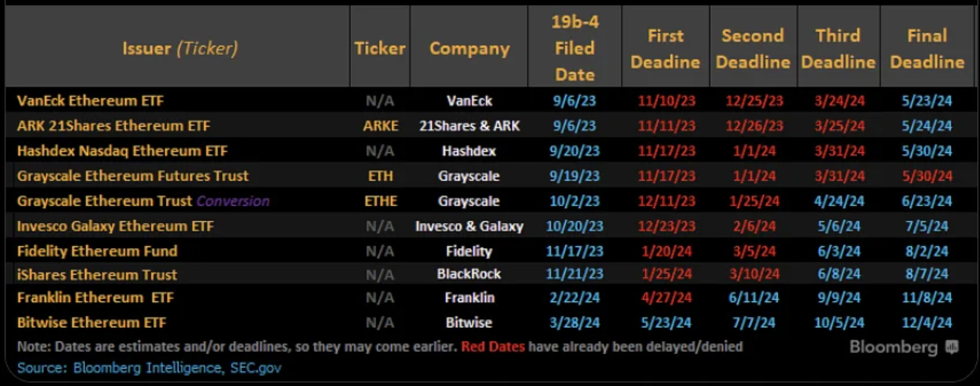Click Fidelity Ethereum Fund issuer name
This screenshot has width=980, height=386.
[97, 251]
